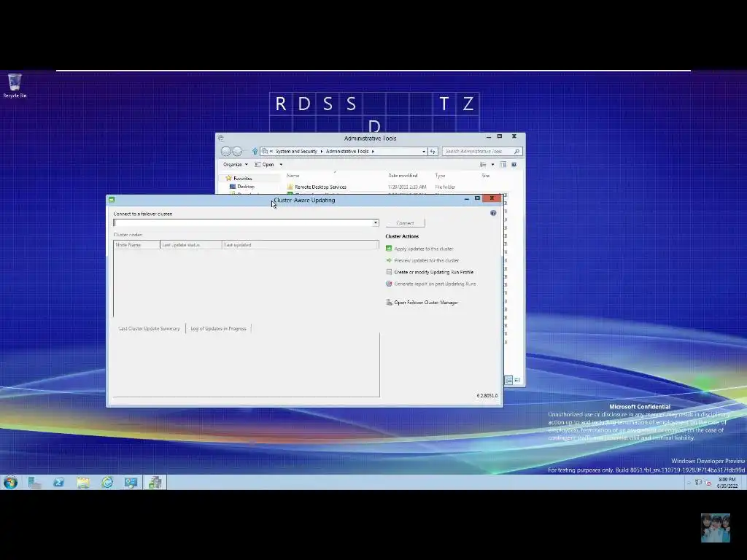Click the network icon in system tray
The height and width of the screenshot is (560, 747).
(x=698, y=483)
